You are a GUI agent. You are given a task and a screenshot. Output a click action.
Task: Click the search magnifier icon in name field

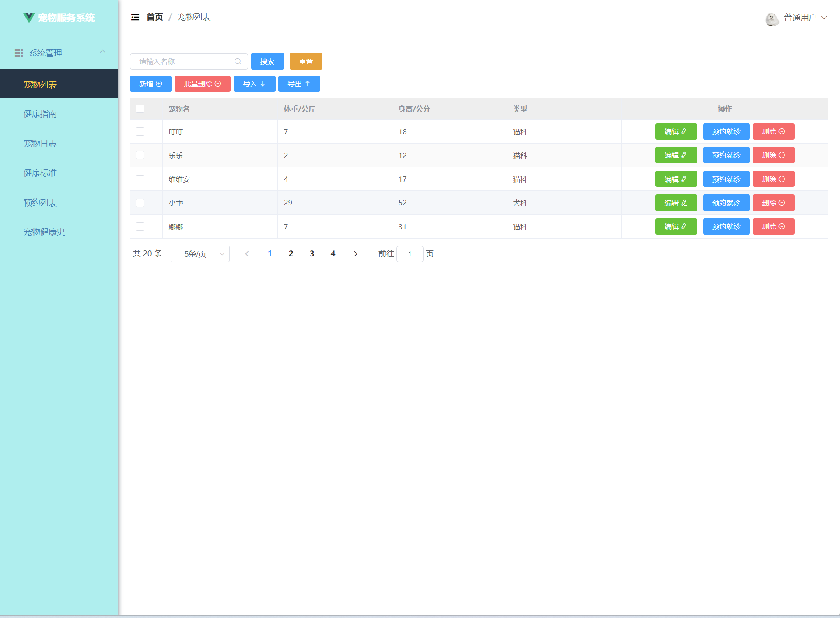(238, 61)
